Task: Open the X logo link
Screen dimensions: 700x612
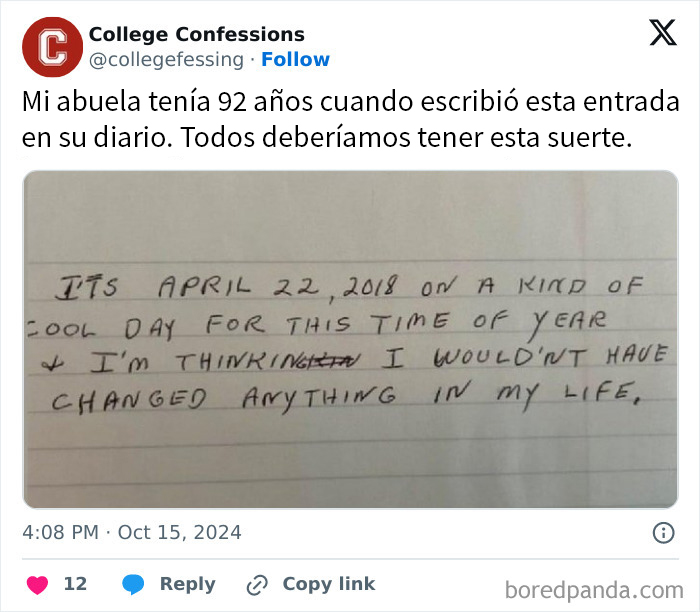Action: (x=662, y=34)
